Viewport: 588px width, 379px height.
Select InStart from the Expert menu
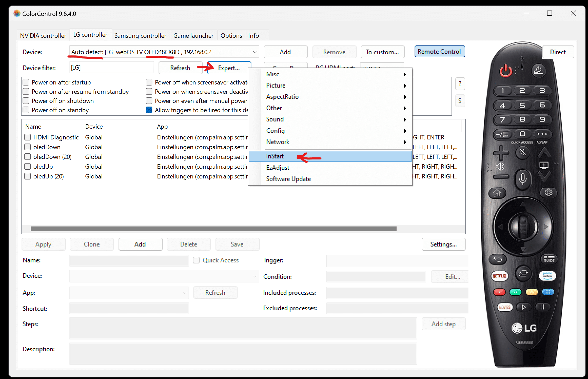point(330,156)
